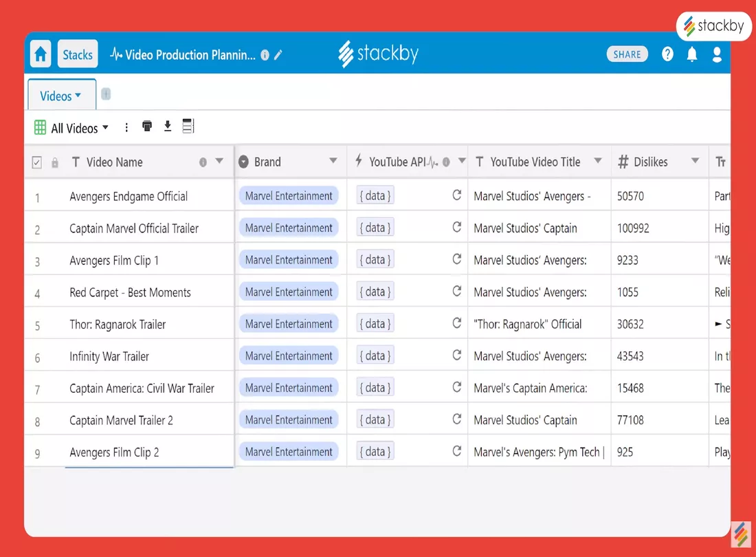Edit stack name with pencil icon
Image resolution: width=756 pixels, height=557 pixels.
tap(278, 55)
